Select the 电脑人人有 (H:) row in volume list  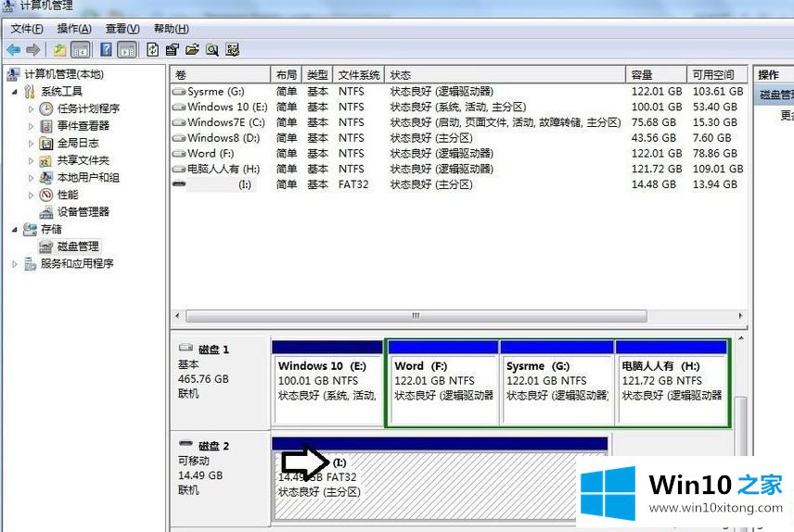pyautogui.click(x=458, y=169)
